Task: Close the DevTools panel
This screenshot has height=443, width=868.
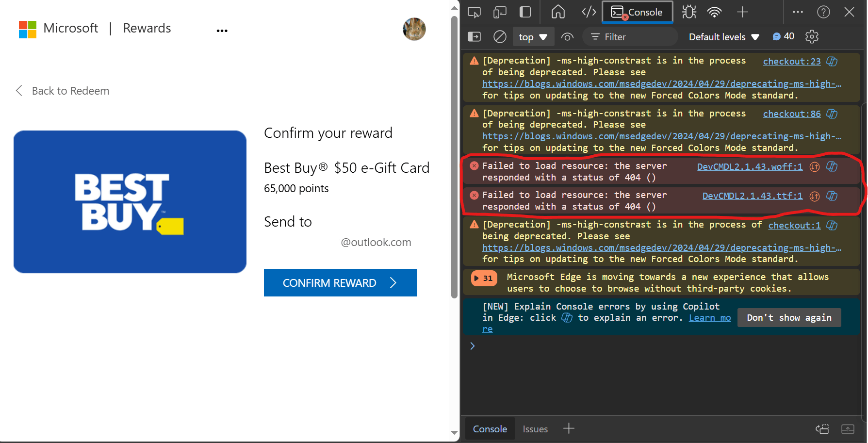Action: [849, 12]
